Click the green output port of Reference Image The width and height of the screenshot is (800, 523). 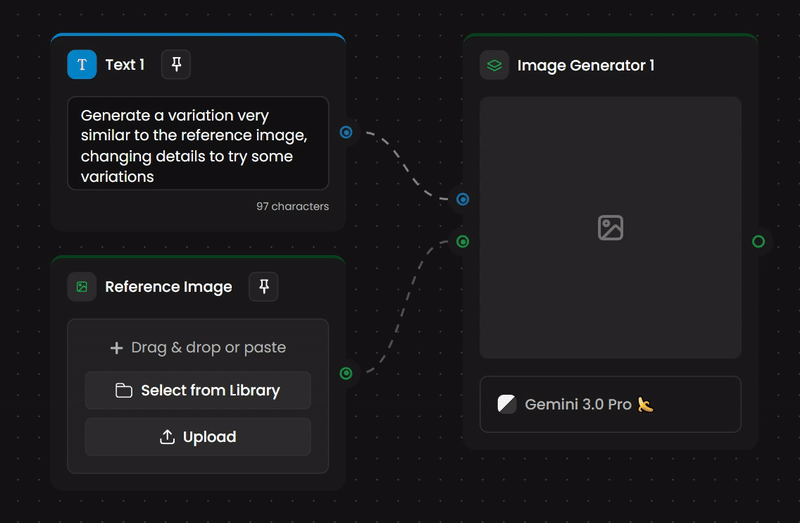(x=346, y=373)
